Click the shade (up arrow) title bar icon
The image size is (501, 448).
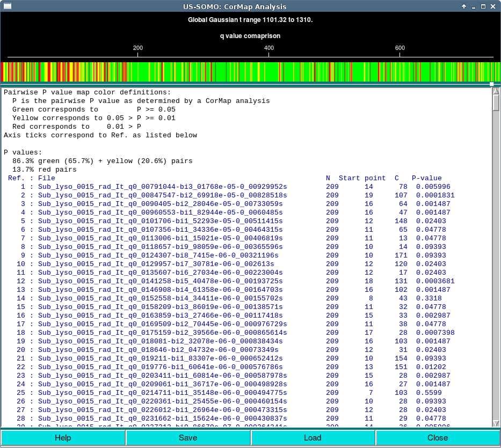pos(464,6)
